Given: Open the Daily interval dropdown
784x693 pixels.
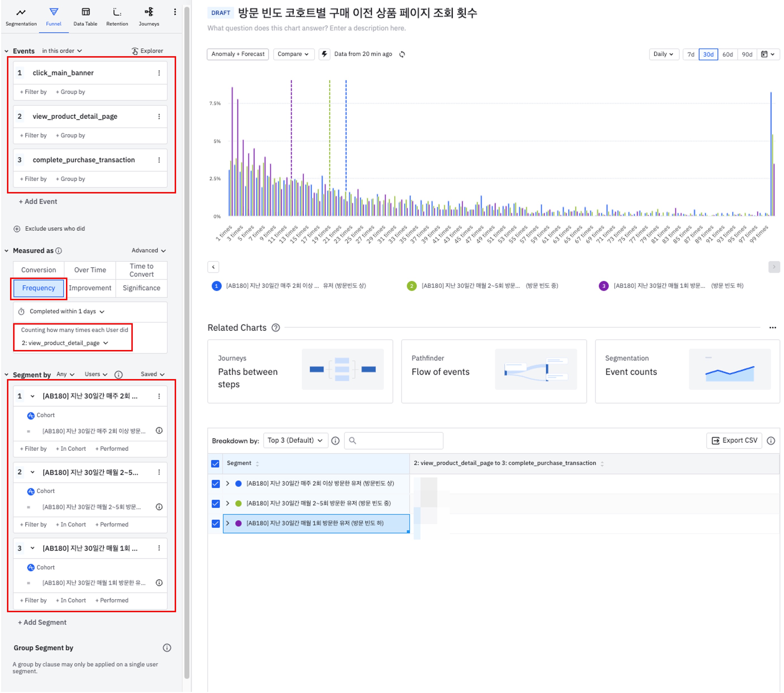Looking at the screenshot, I should point(663,54).
